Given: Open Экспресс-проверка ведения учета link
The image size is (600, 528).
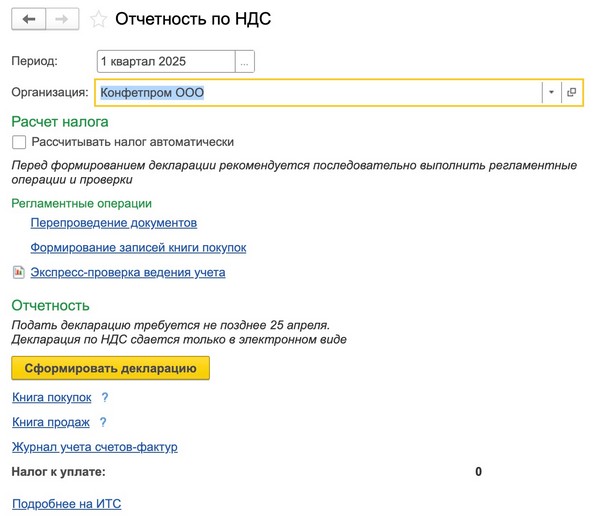Looking at the screenshot, I should point(127,272).
